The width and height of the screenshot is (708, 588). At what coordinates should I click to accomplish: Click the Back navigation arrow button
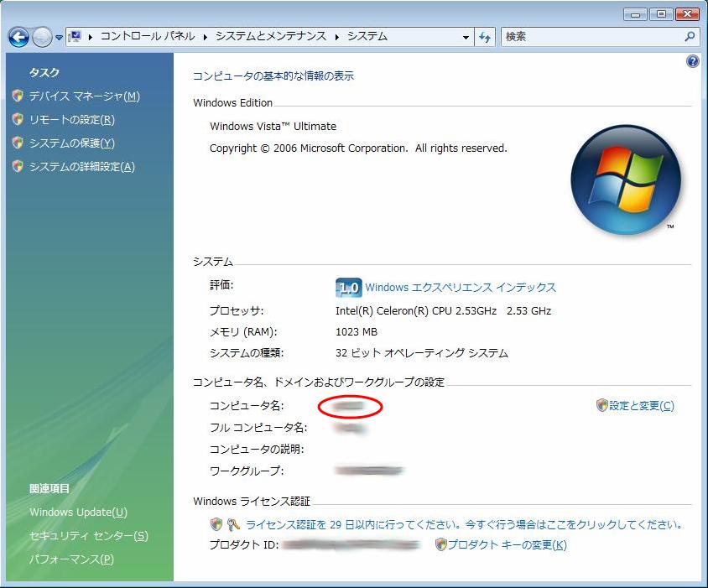pos(18,37)
